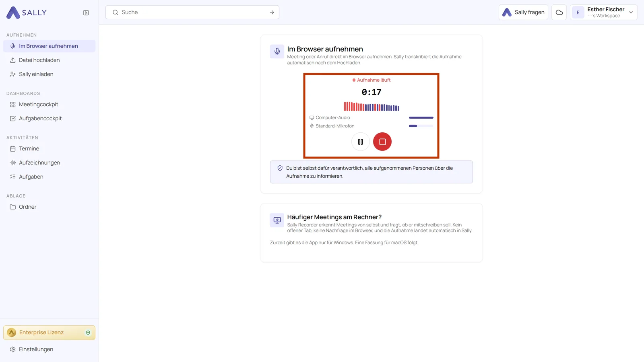644x362 pixels.
Task: Click the microphone icon beside 'Im Browser aufnehmen' heading
Action: pos(277,51)
